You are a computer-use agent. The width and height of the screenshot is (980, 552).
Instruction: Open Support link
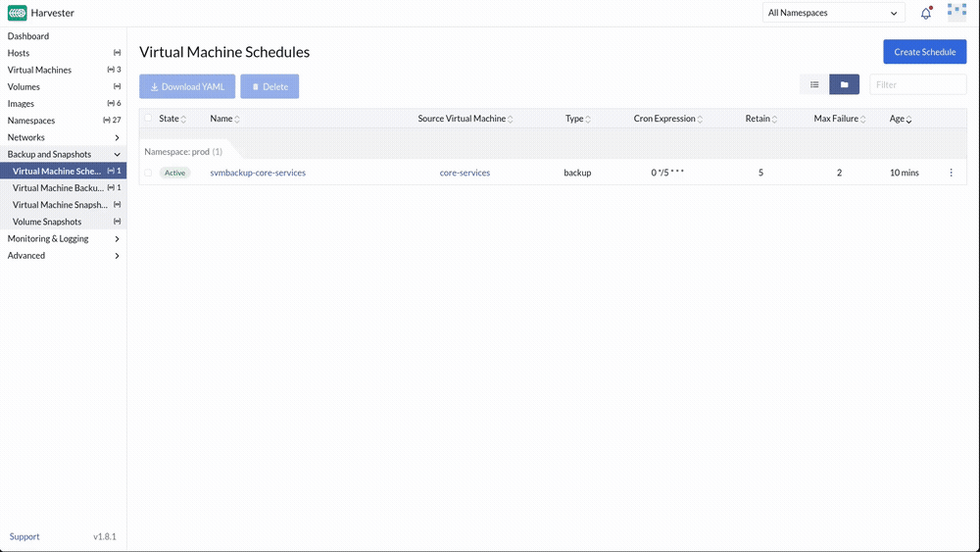pyautogui.click(x=24, y=536)
